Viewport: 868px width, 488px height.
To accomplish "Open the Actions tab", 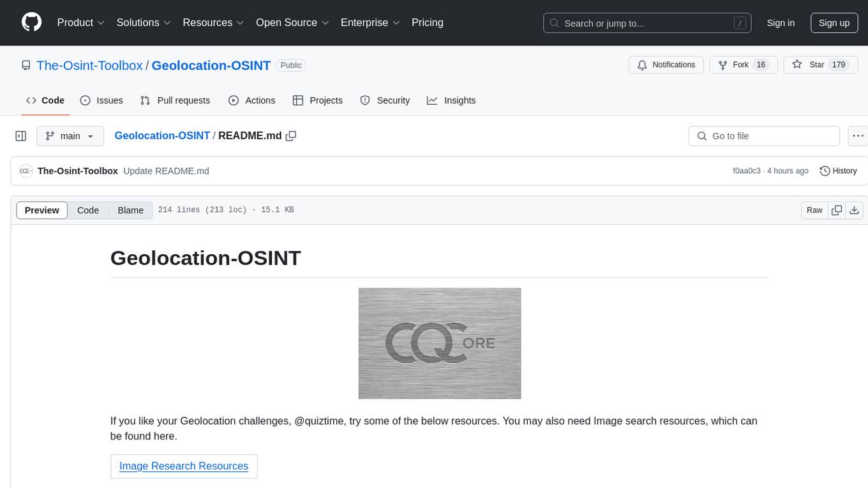I will [x=252, y=100].
